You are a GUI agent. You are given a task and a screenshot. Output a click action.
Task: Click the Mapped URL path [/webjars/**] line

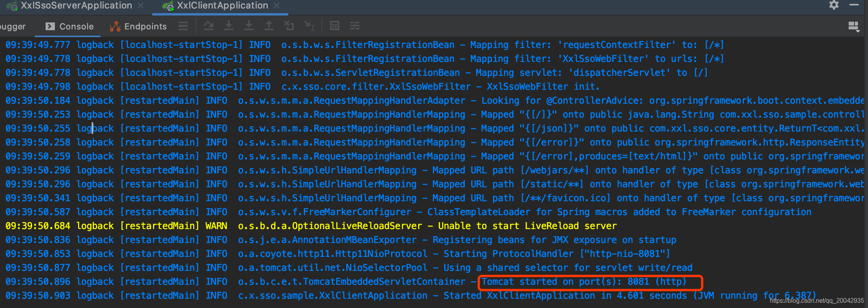pos(435,170)
